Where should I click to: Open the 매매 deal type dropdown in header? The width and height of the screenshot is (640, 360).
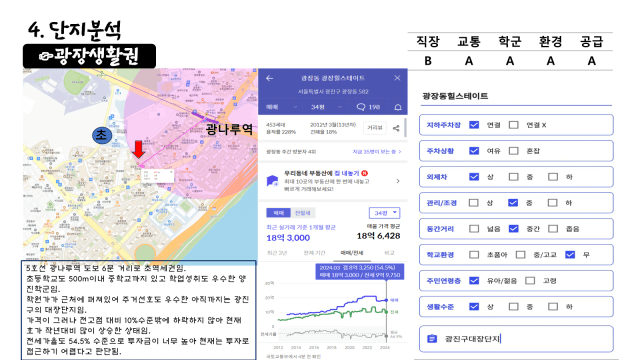pos(281,107)
